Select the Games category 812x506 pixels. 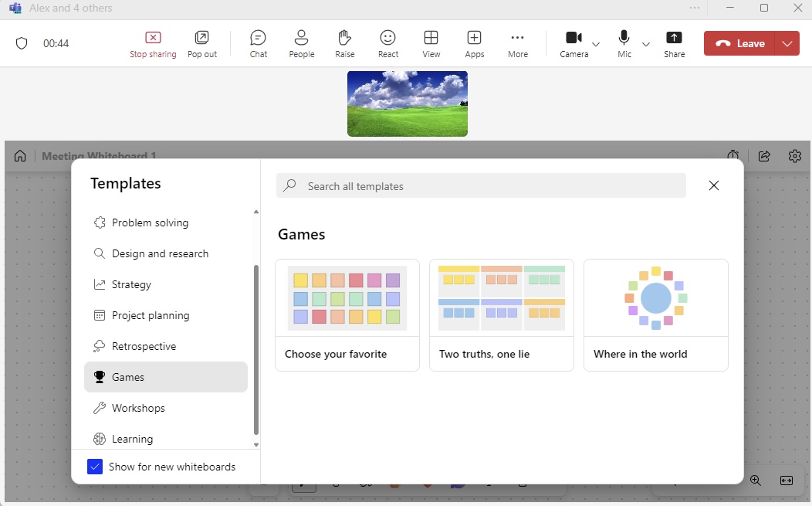pyautogui.click(x=166, y=377)
